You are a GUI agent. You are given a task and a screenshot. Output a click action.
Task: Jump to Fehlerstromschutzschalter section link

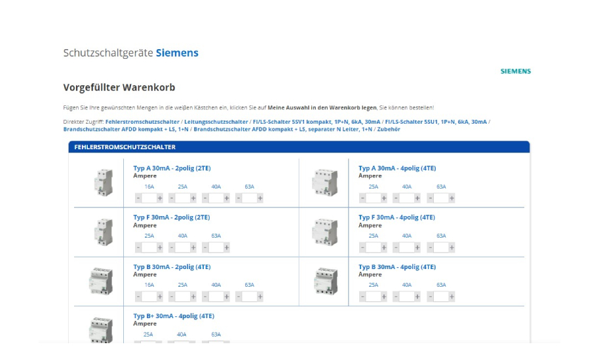(x=142, y=122)
